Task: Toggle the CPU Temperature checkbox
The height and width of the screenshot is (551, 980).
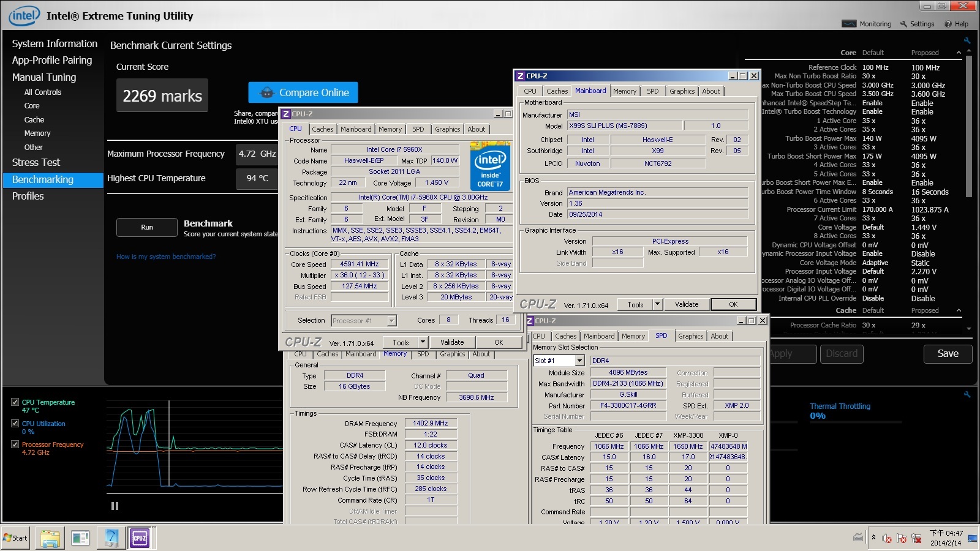Action: pos(15,402)
